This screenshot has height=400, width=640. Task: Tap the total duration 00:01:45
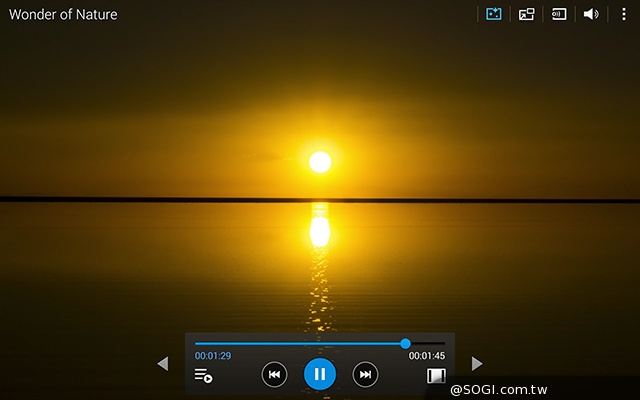(x=427, y=356)
